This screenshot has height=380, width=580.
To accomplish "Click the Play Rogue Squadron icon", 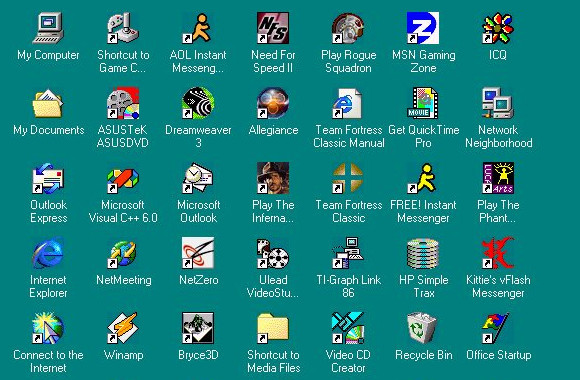I will (348, 28).
